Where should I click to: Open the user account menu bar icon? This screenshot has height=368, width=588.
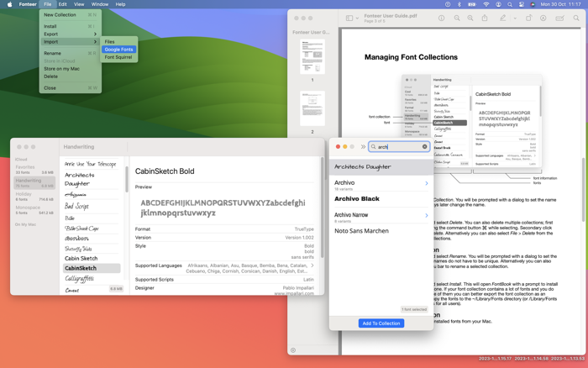(498, 4)
